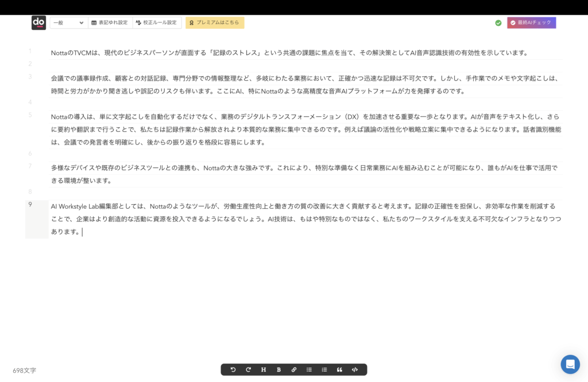Viewport: 588px width, 382px height.
Task: Open the Intercom chat bubble
Action: click(x=570, y=364)
